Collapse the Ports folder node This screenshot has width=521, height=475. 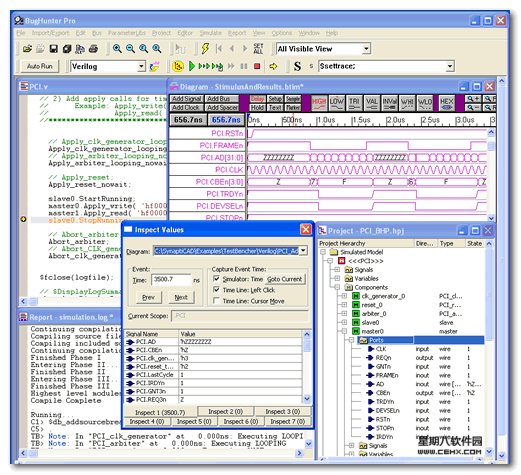tap(351, 340)
